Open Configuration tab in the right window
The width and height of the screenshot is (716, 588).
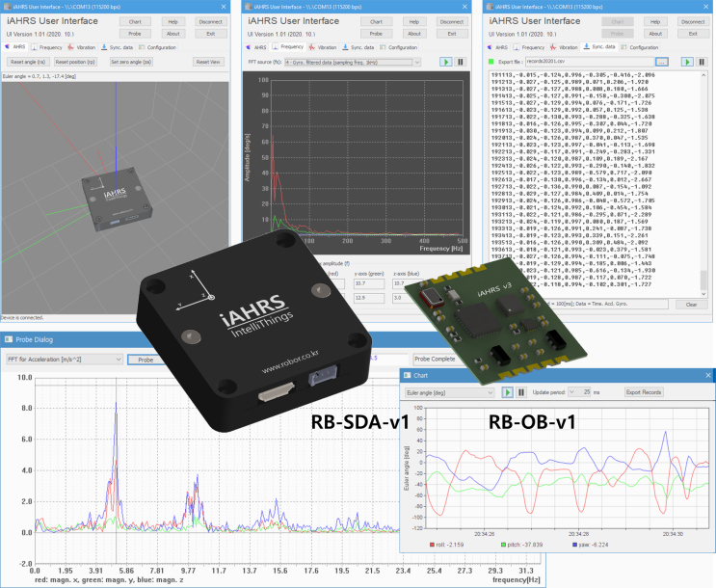(x=640, y=47)
